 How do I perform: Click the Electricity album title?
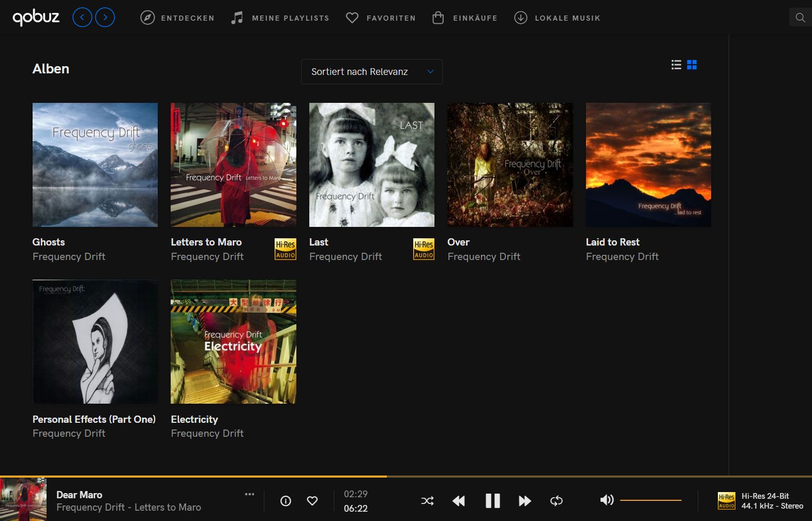[x=194, y=419]
